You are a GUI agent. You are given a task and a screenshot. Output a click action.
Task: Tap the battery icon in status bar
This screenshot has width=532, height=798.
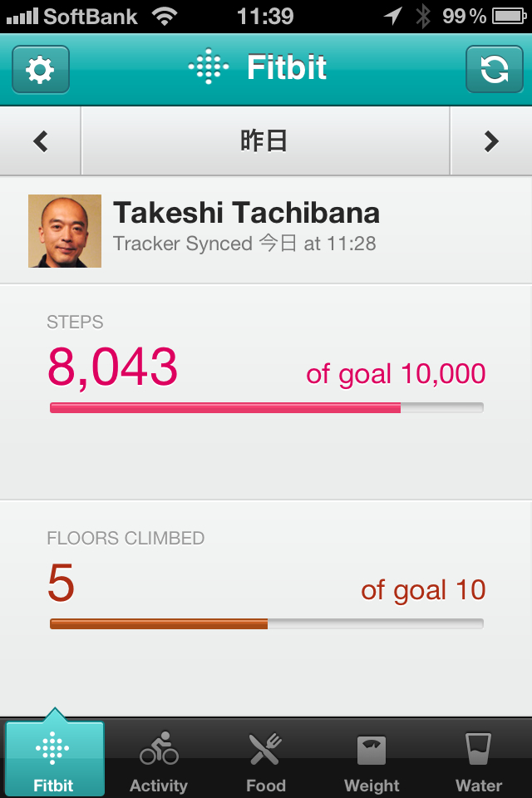510,16
